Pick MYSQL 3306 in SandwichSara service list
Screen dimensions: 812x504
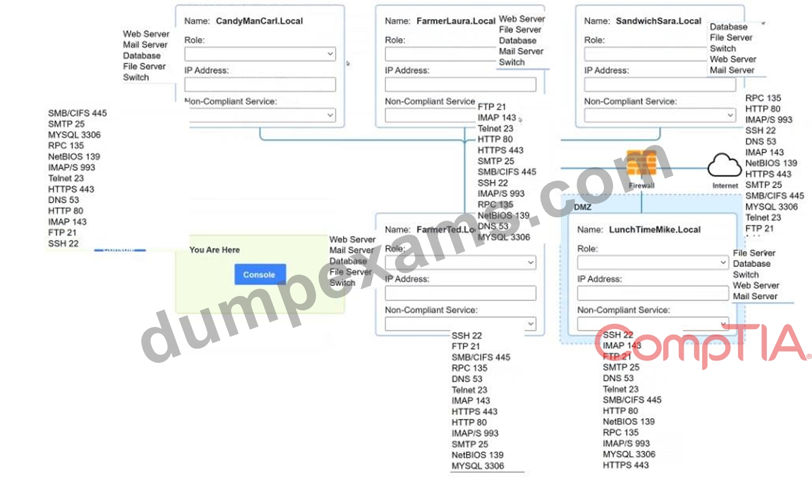[771, 206]
